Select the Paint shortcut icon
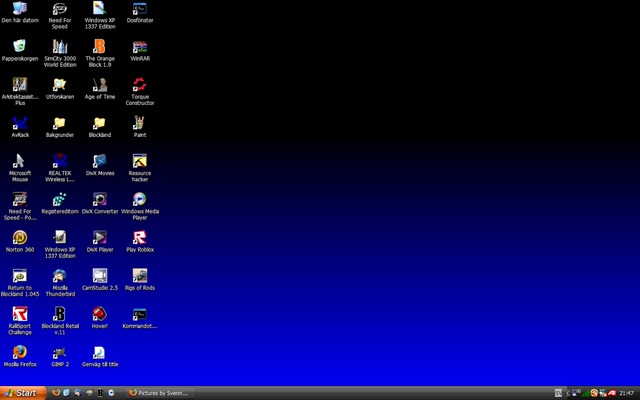Screen dimensions: 640x400 tap(140, 127)
